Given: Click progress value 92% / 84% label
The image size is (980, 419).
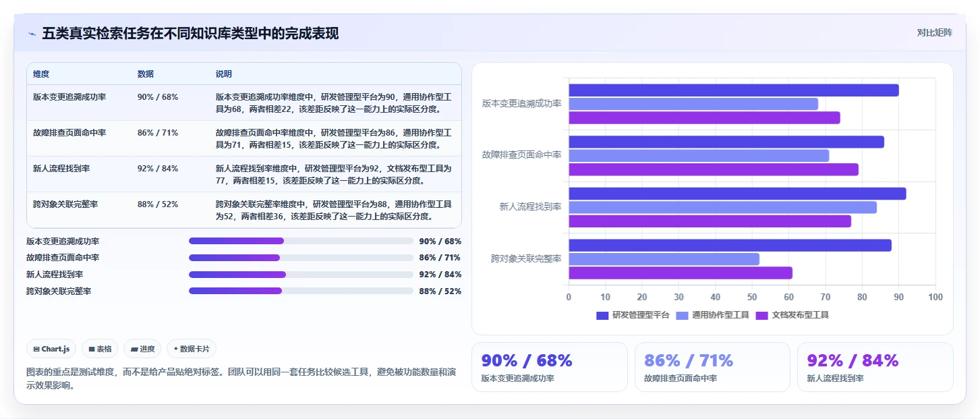Looking at the screenshot, I should (440, 275).
